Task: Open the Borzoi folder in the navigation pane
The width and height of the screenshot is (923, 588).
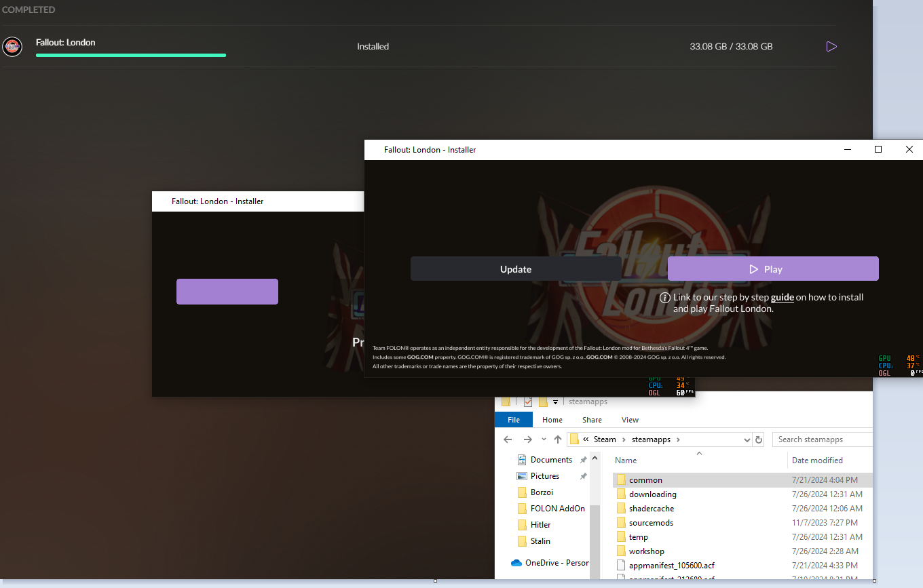Action: point(542,492)
